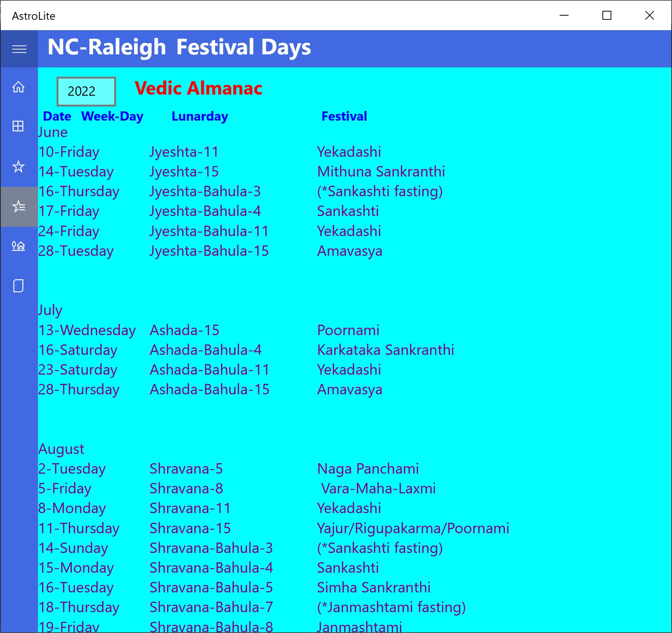Click the Date column header
Screen dimensions: 672x633
pyautogui.click(x=57, y=116)
